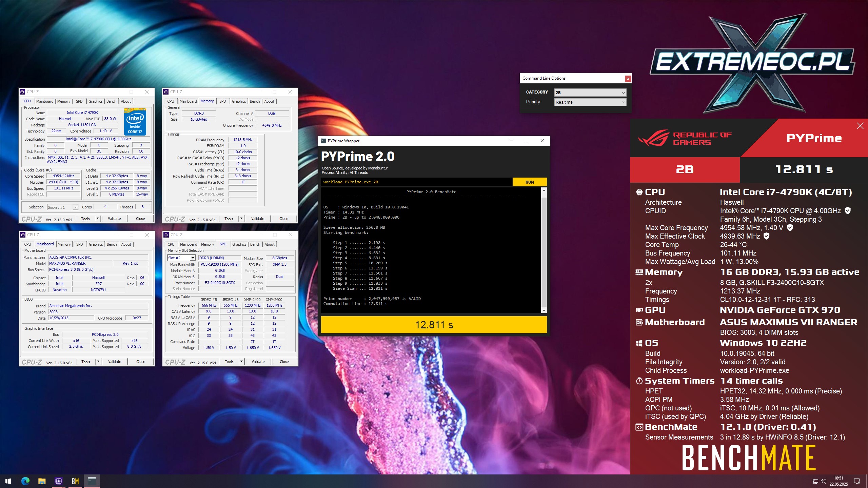Open SPD tab in Memory window
This screenshot has height=488, width=868.
pyautogui.click(x=222, y=101)
